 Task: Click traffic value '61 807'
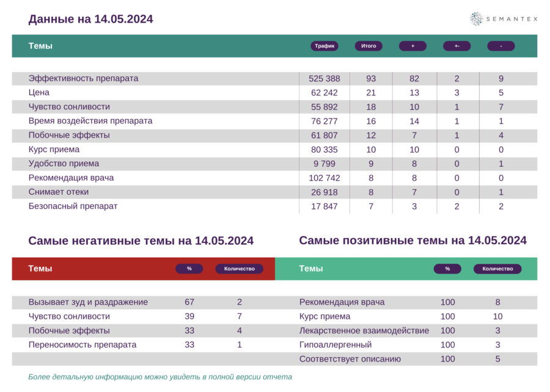(324, 135)
